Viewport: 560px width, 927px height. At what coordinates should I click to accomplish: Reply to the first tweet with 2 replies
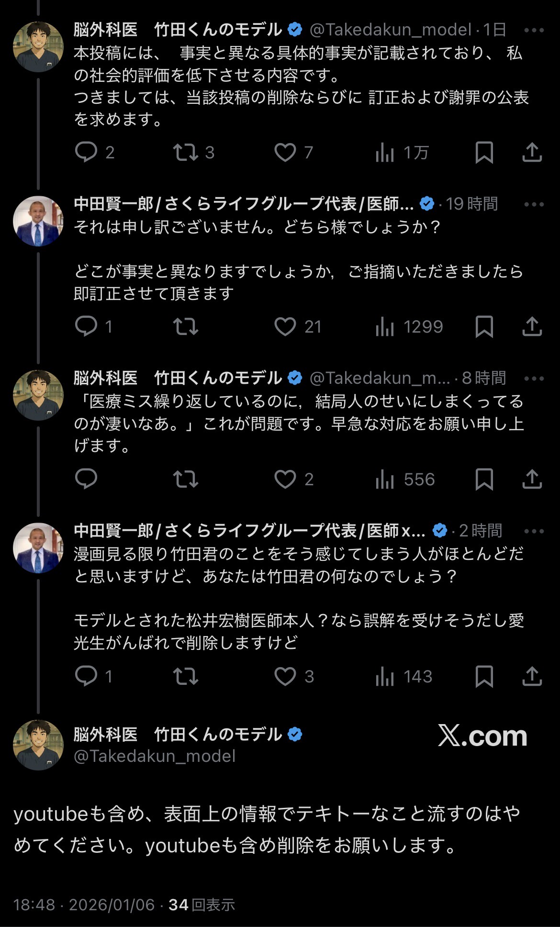click(x=87, y=153)
